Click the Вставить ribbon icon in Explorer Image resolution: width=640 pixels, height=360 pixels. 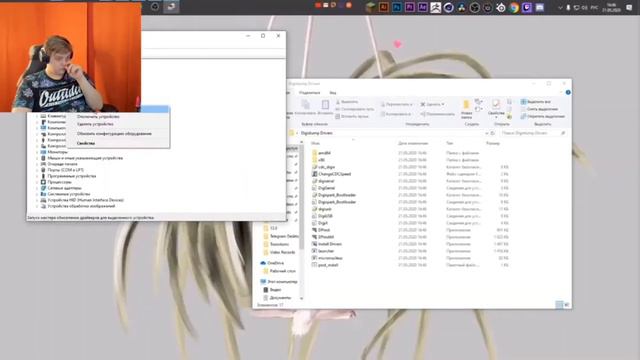point(325,104)
